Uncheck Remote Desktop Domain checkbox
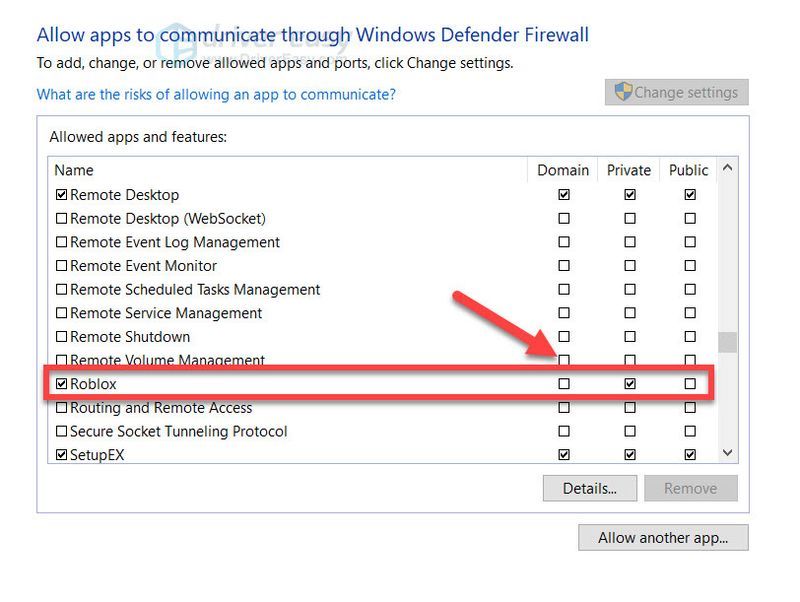Screen dimensions: 800x602 (x=564, y=194)
